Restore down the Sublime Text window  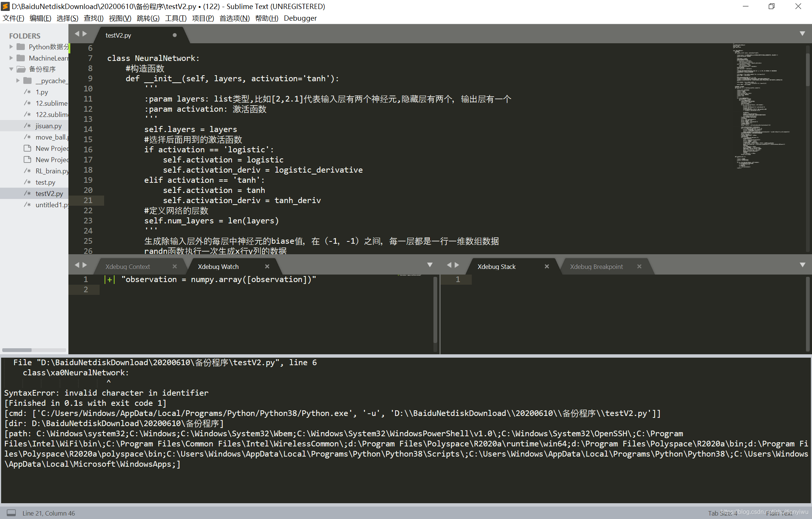pyautogui.click(x=771, y=6)
